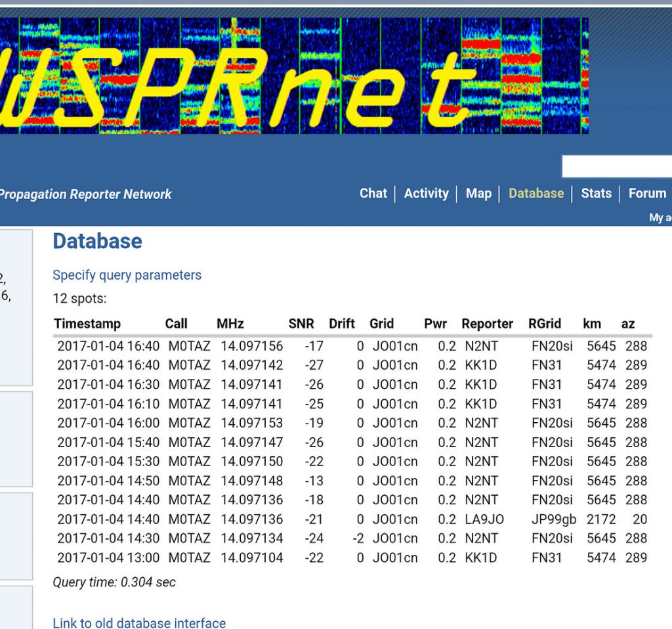Follow Link to old database interface

138,622
